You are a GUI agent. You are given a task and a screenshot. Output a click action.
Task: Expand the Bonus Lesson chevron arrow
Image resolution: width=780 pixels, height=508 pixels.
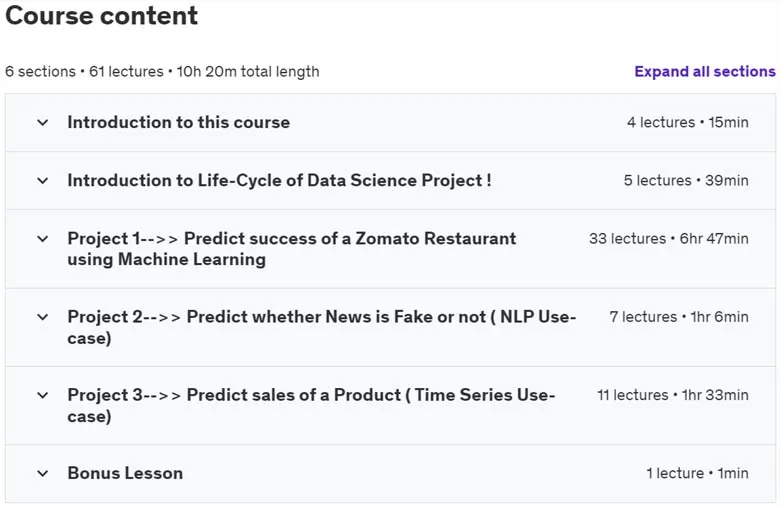[43, 473]
